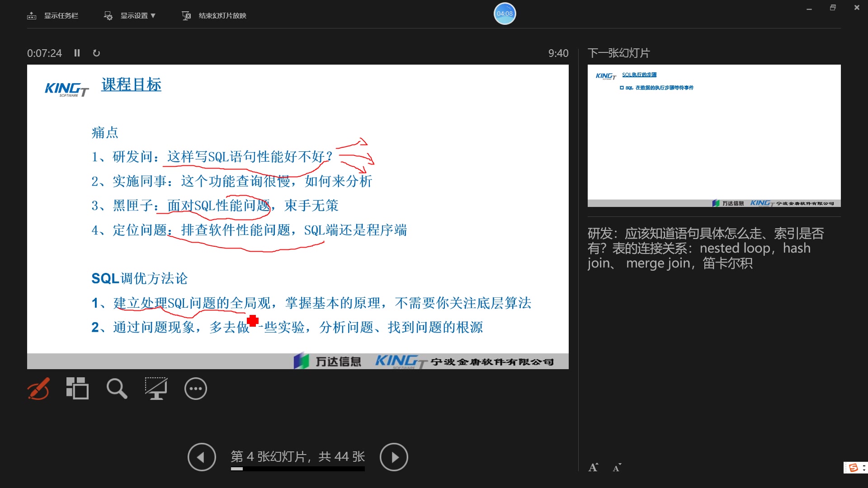The image size is (868, 488).
Task: Open the more slide show options menu
Action: 195,389
